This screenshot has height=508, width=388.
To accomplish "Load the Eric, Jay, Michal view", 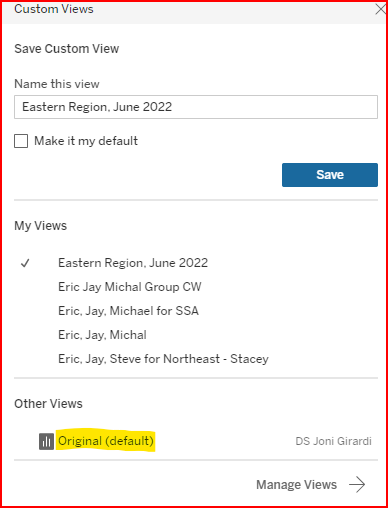I will [102, 335].
